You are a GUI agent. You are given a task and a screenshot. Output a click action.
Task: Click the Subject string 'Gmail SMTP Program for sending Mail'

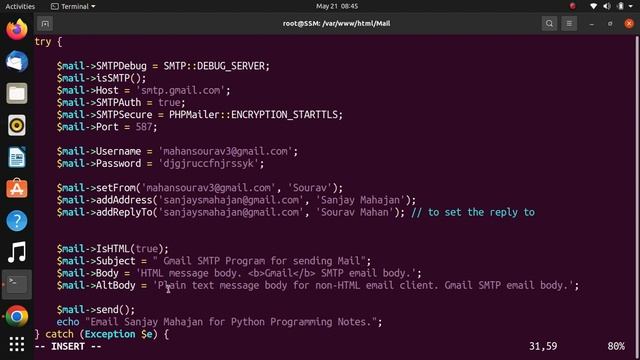pyautogui.click(x=262, y=261)
